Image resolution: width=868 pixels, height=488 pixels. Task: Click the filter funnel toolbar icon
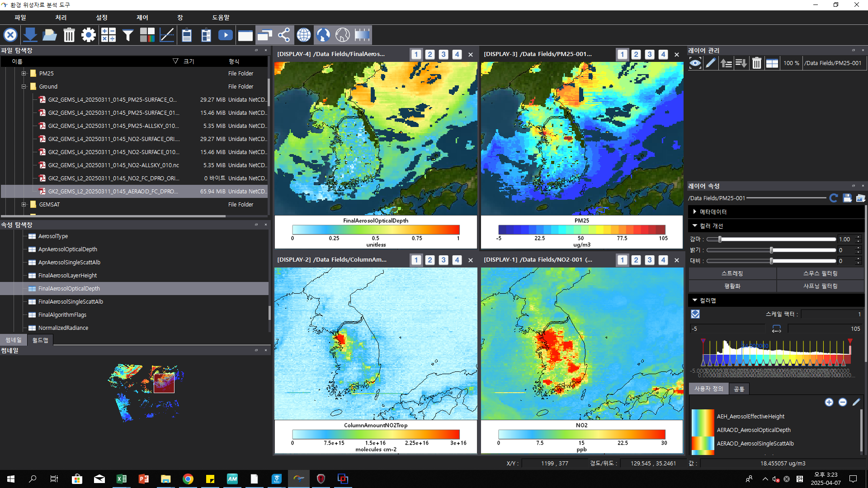point(128,35)
